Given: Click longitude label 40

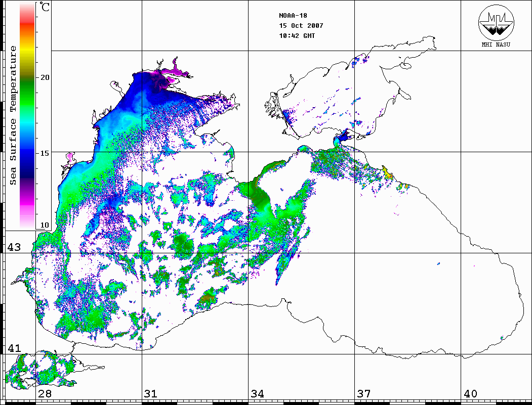Looking at the screenshot, I should click(470, 393).
